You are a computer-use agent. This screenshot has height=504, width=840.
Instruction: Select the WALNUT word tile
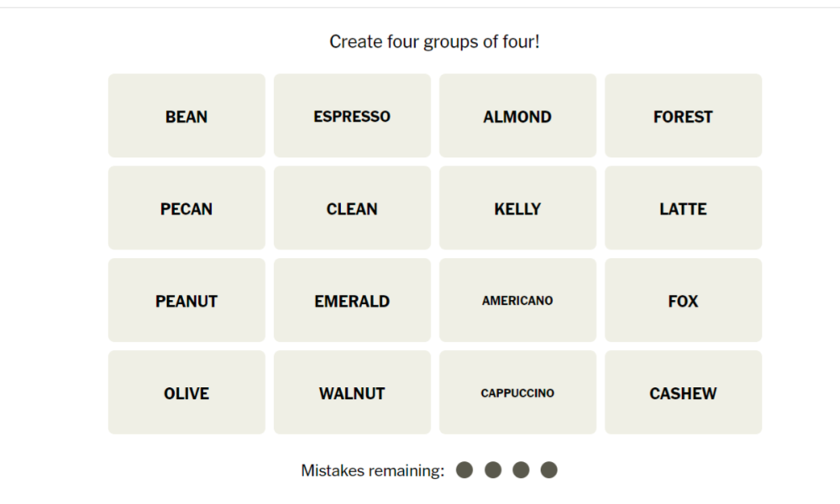tap(352, 393)
